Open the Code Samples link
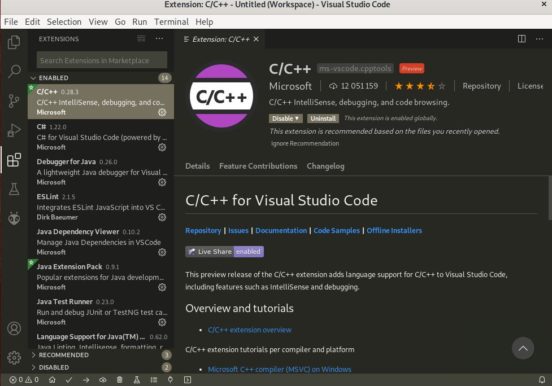 point(337,231)
